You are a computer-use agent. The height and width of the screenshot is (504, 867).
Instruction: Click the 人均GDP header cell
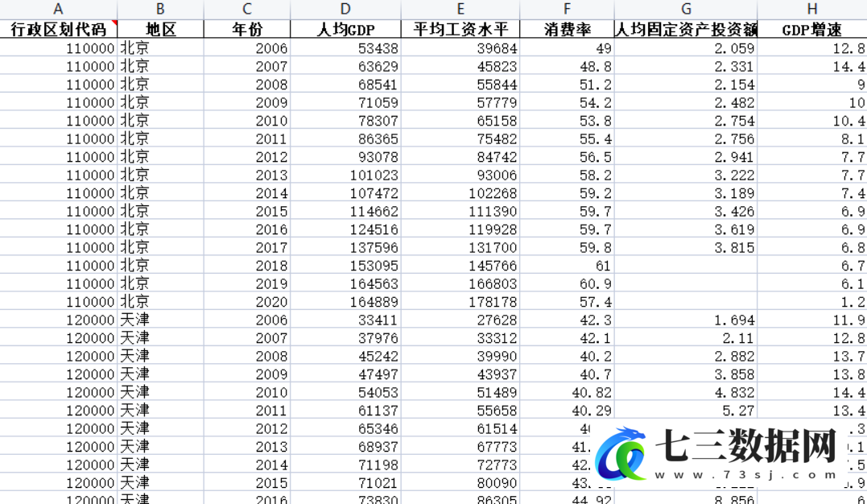(x=345, y=29)
